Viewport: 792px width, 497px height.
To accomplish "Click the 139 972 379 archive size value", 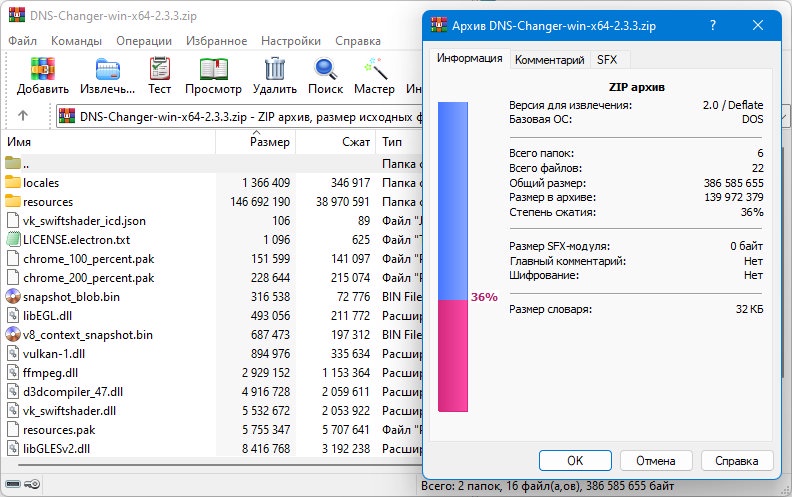I will coord(733,197).
